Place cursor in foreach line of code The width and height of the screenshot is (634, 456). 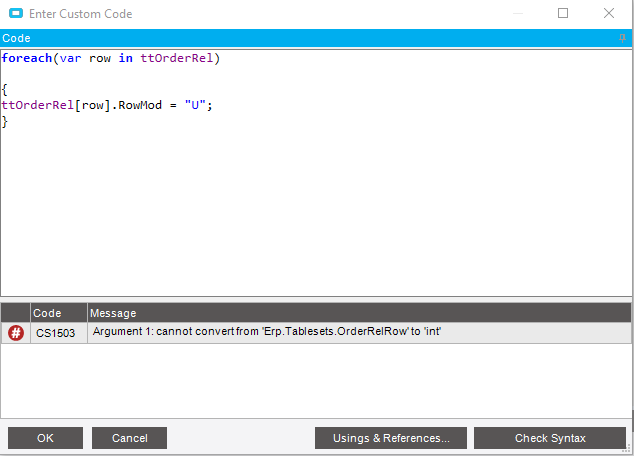(x=110, y=58)
